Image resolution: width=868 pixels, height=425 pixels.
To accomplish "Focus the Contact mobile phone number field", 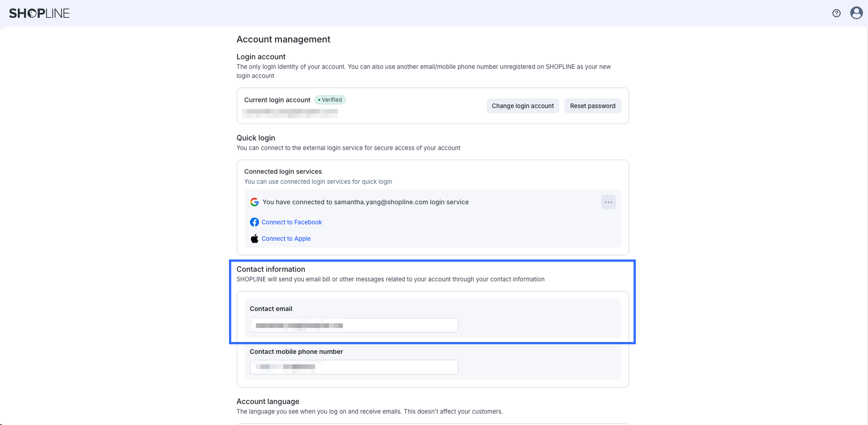I will pyautogui.click(x=353, y=367).
